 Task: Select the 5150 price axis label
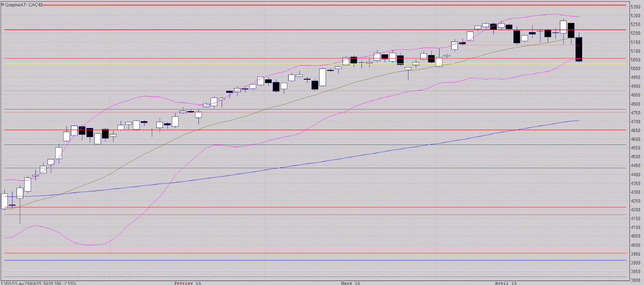click(635, 42)
